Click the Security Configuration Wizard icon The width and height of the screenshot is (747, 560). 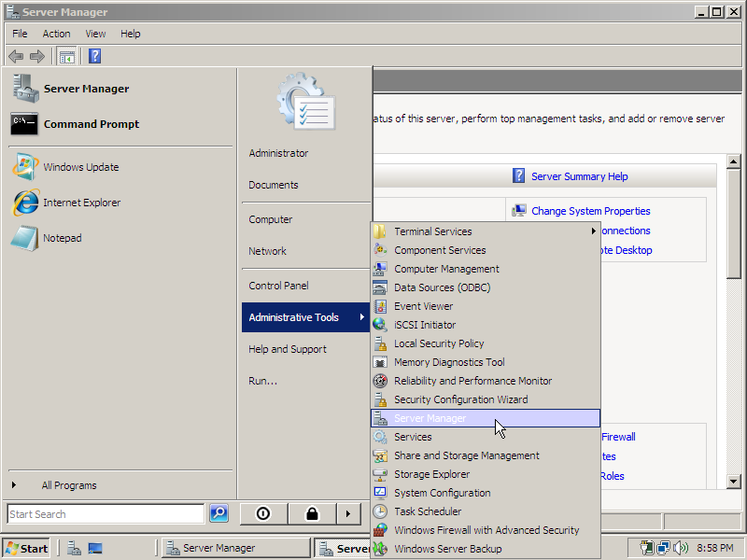(380, 399)
